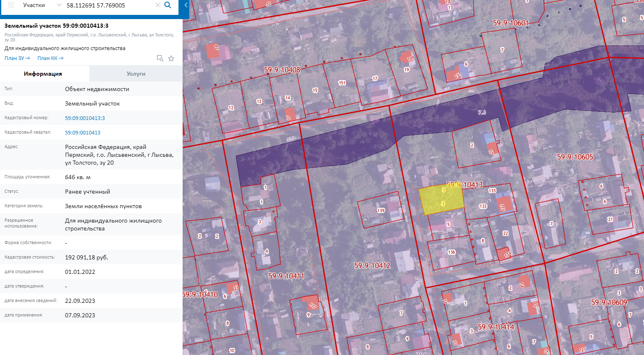Open cadastral quarter 59:09:0010413 link
Screen dimensions: 644x355
tap(82, 132)
